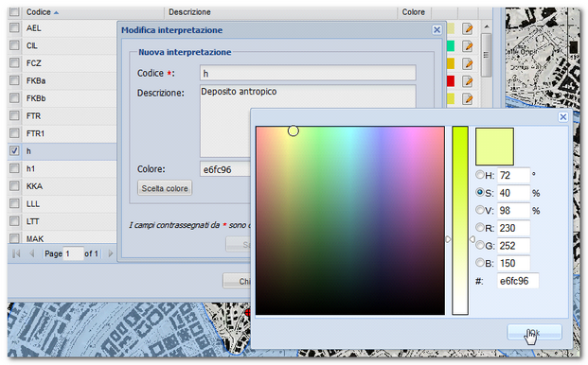Click the grid vertical scrollbar thumb

pyautogui.click(x=487, y=55)
